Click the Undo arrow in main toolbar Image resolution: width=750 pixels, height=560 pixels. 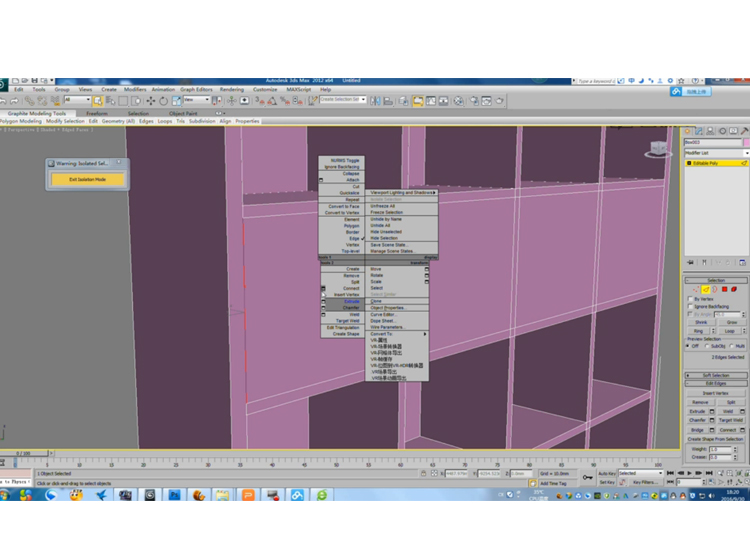3,100
